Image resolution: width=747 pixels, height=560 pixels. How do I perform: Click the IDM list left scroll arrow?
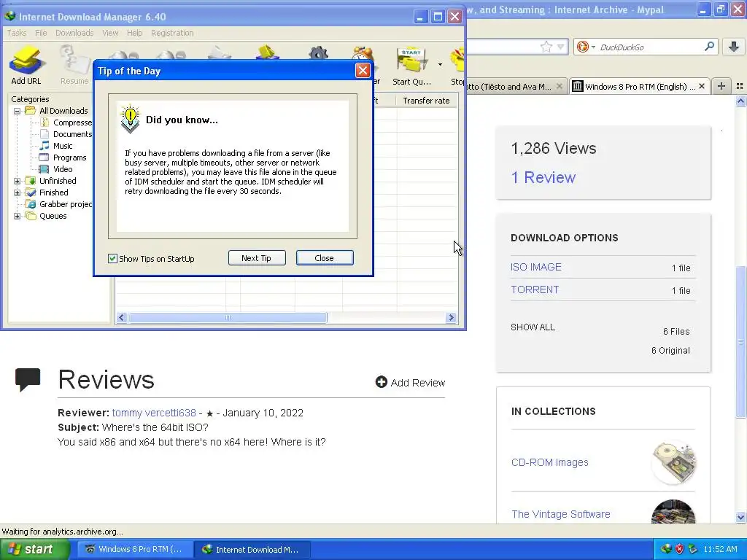coord(122,318)
